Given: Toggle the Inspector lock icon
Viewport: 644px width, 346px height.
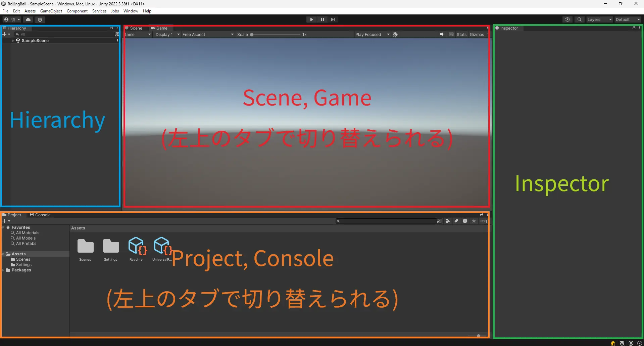Looking at the screenshot, I should point(634,28).
